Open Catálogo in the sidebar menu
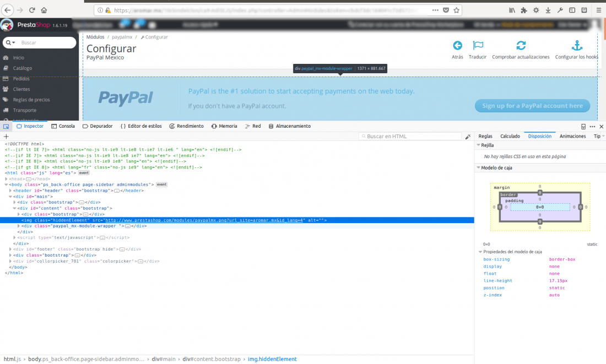 tap(23, 68)
